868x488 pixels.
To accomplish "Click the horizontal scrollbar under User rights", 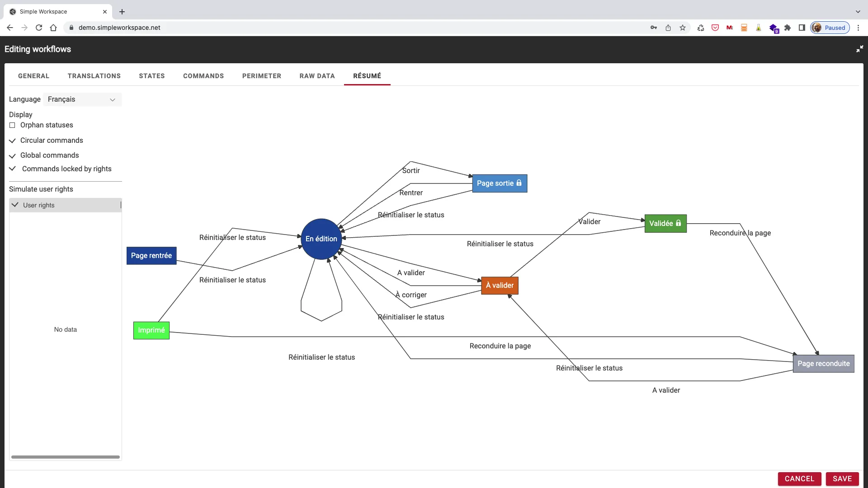I will 66,457.
